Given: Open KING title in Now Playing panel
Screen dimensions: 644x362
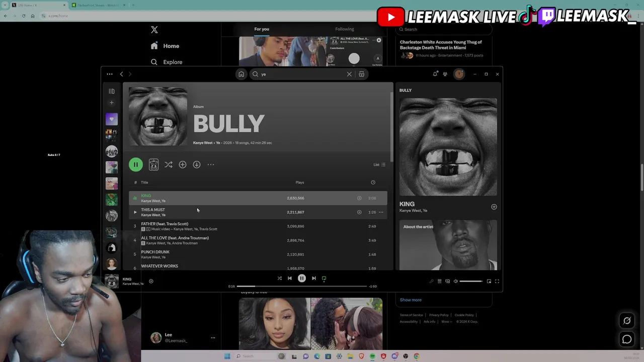Looking at the screenshot, I should (x=407, y=204).
